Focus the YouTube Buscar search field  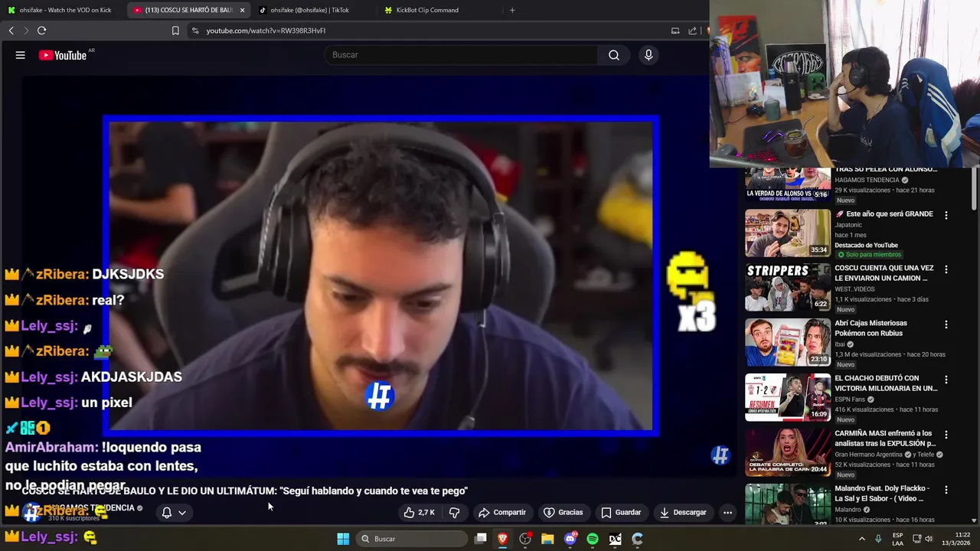point(462,55)
